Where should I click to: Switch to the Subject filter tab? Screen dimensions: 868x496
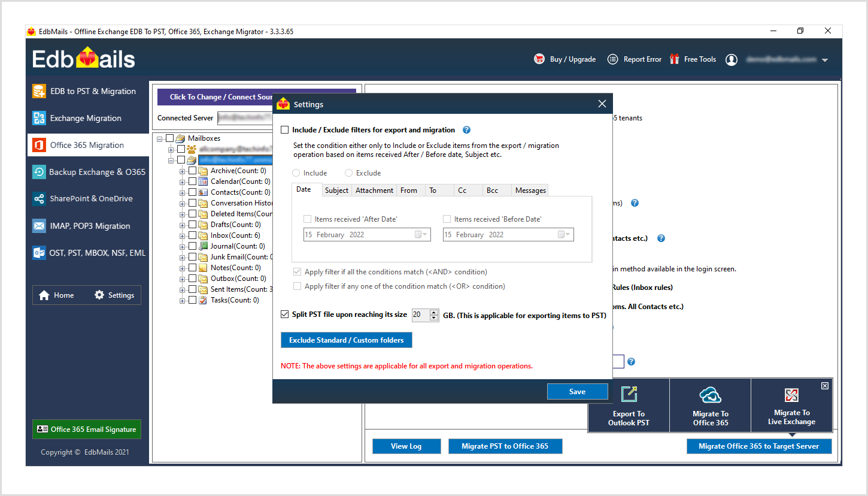point(336,190)
